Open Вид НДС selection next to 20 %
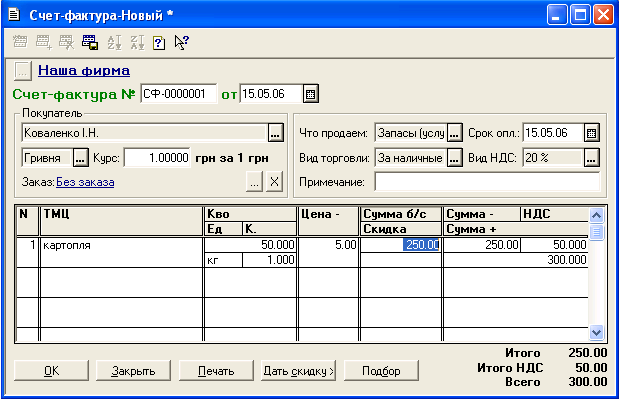 [591, 158]
